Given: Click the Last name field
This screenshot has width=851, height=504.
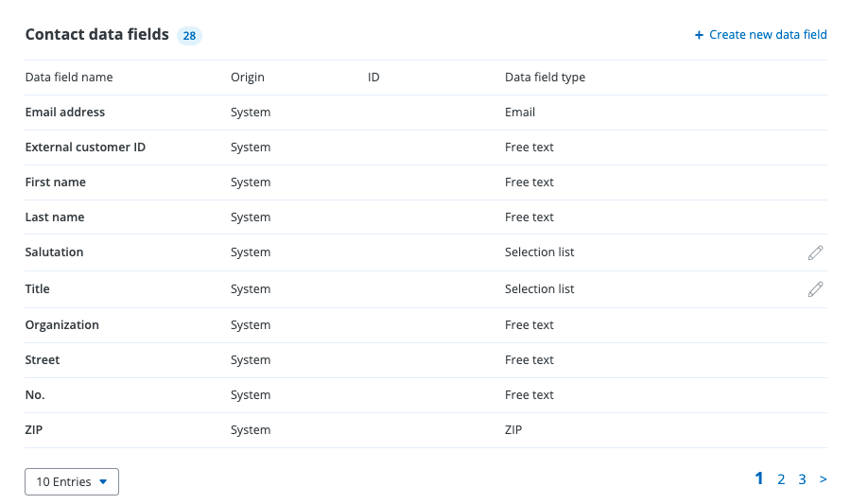Looking at the screenshot, I should pos(55,217).
